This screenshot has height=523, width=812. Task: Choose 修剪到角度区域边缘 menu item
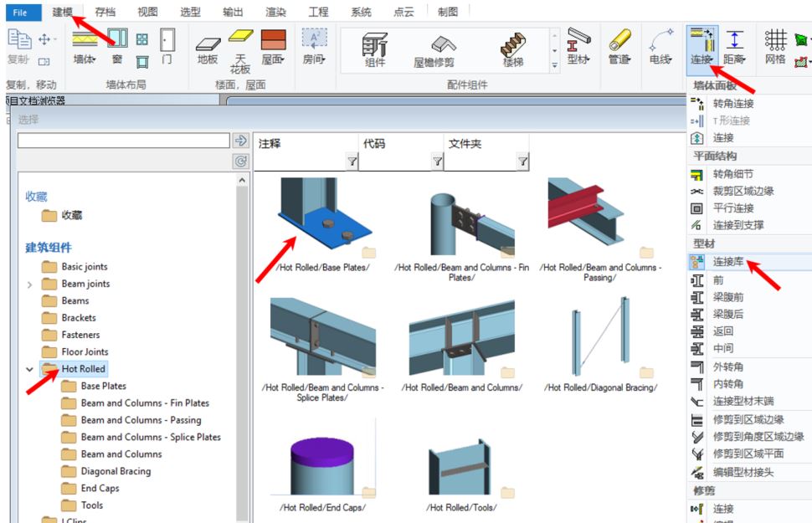[758, 437]
